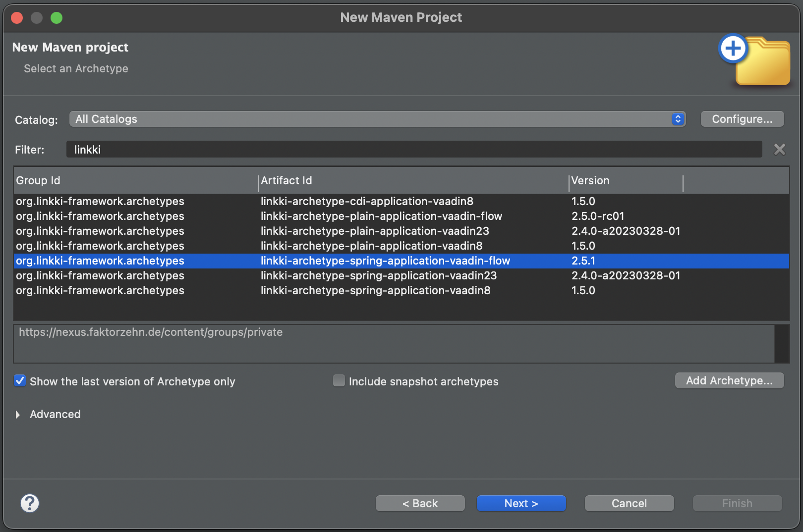Focus the Filter field containing linkki
The width and height of the screenshot is (803, 532).
tap(414, 150)
